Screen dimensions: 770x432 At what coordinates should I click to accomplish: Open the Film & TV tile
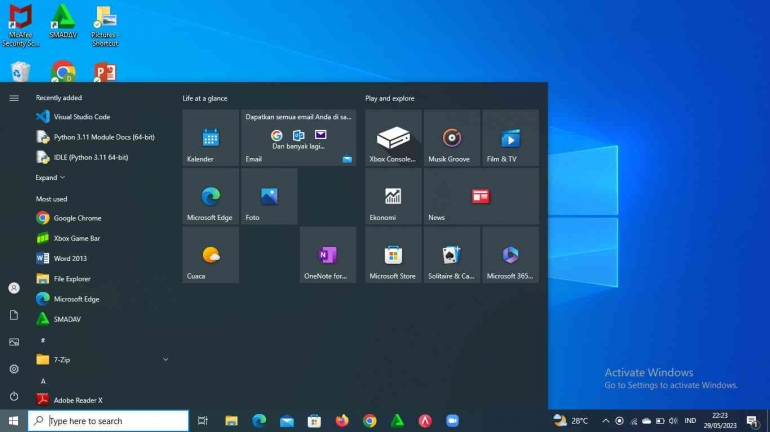(511, 138)
